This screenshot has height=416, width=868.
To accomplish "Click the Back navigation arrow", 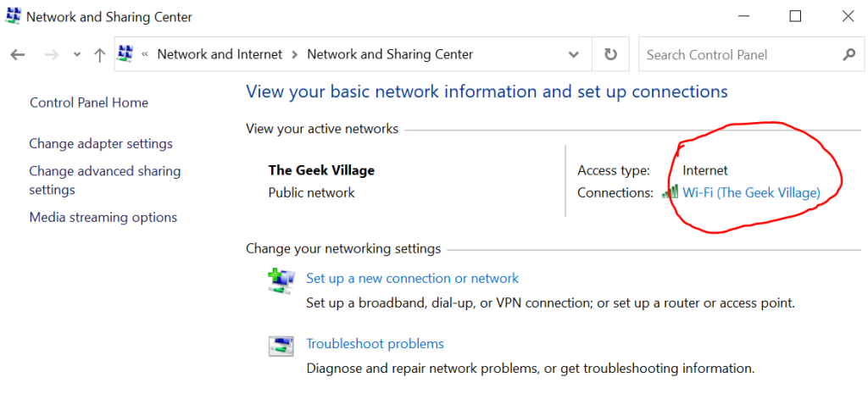I will click(x=18, y=54).
